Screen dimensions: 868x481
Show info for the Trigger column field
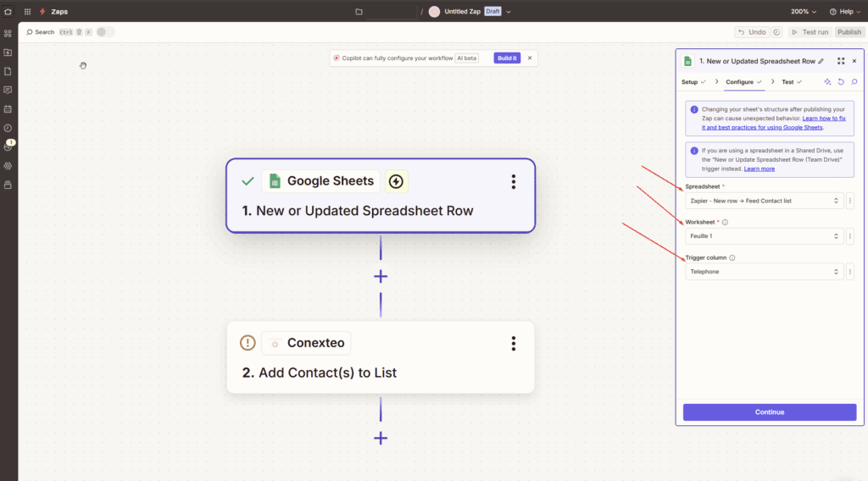pos(732,257)
